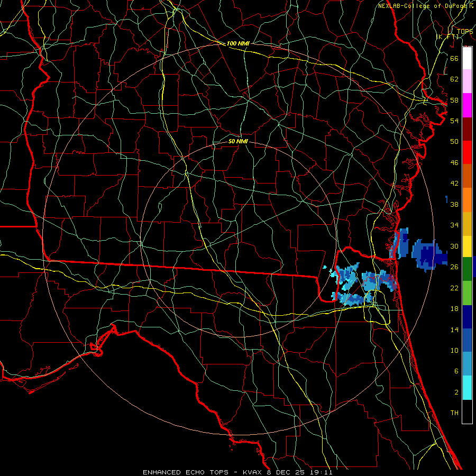Image resolution: width=476 pixels, height=476 pixels.
Task: Select the light green legend swatch
Action: click(467, 293)
